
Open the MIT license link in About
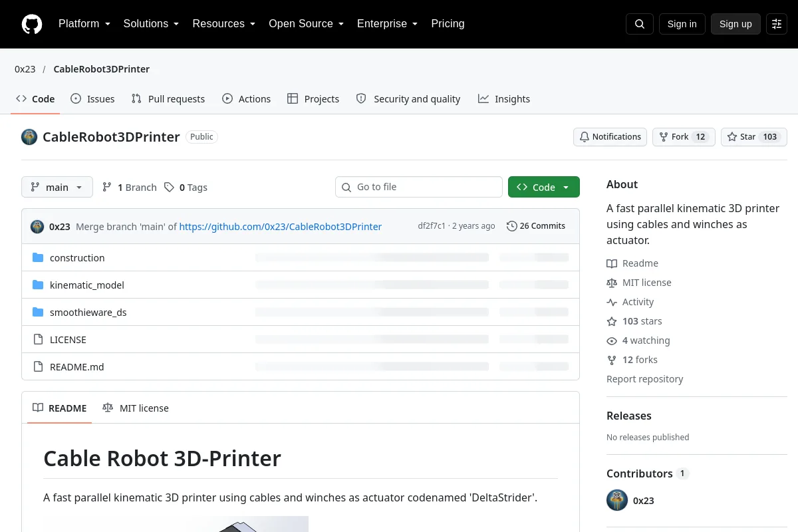(639, 283)
